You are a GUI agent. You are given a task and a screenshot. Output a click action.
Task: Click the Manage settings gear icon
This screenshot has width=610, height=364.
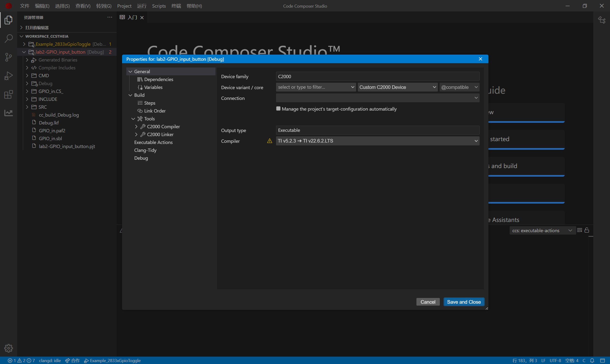(x=9, y=348)
